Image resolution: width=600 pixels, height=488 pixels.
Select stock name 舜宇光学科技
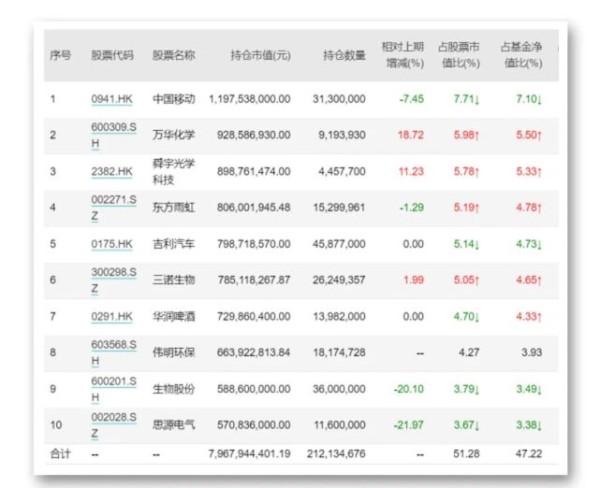174,171
